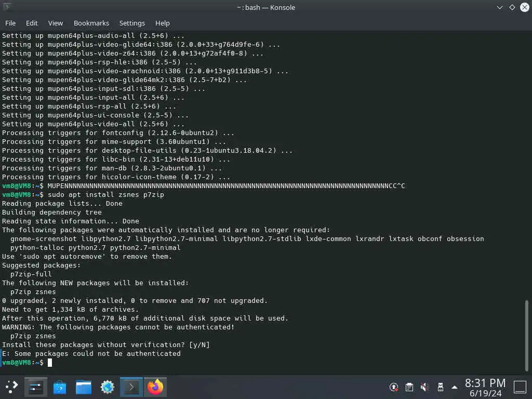Click 'Install these packages without verification?' line
Image resolution: width=532 pixels, height=399 pixels.
[106, 345]
